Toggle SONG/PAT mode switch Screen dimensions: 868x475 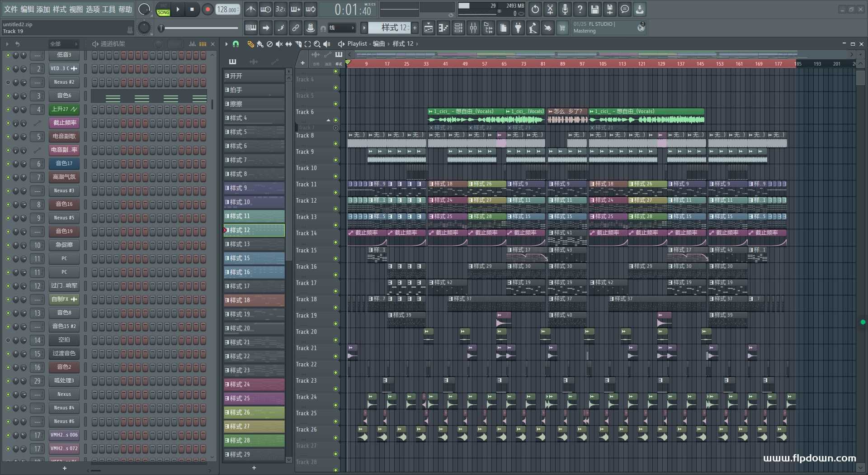(164, 9)
